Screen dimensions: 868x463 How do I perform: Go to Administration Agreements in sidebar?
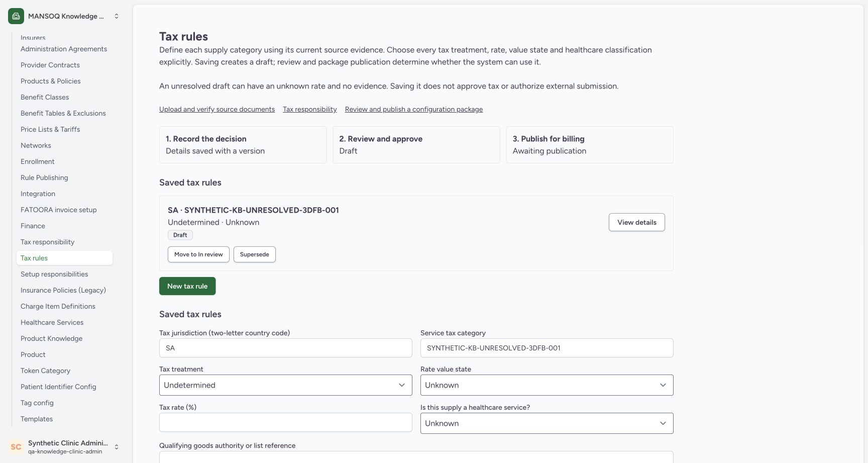pyautogui.click(x=64, y=49)
